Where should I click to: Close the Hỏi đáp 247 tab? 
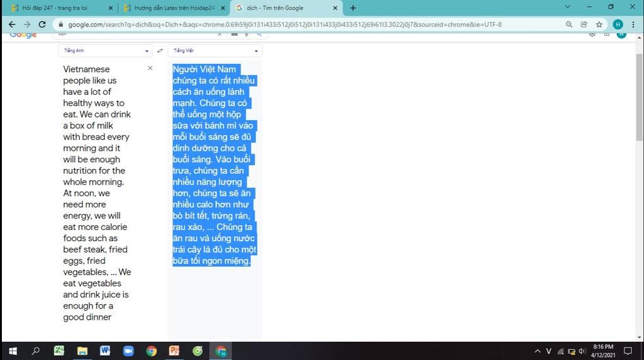111,8
